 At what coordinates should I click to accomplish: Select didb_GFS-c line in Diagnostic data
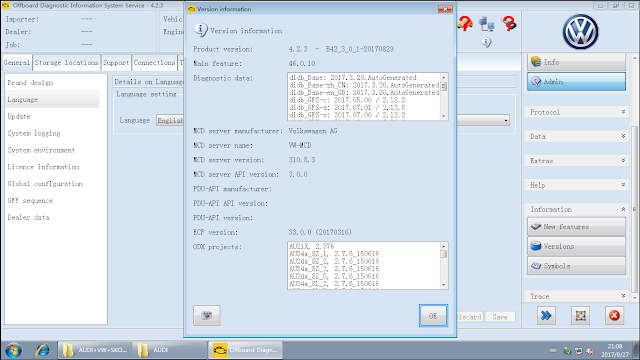tap(347, 100)
